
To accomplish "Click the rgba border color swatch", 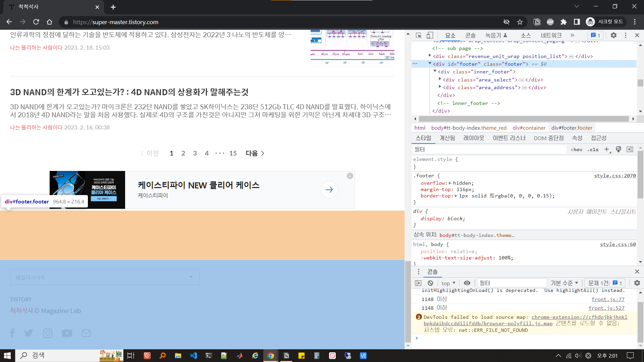I will tap(492, 196).
